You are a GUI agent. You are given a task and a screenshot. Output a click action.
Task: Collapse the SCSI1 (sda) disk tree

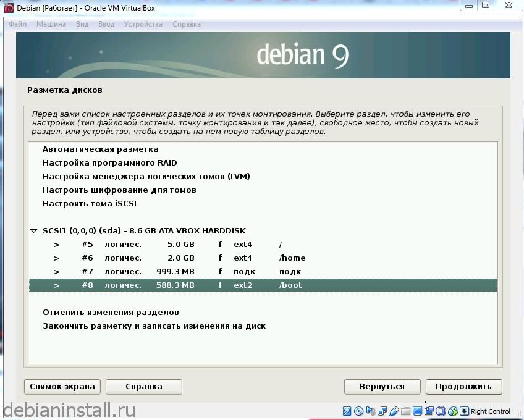coord(33,231)
